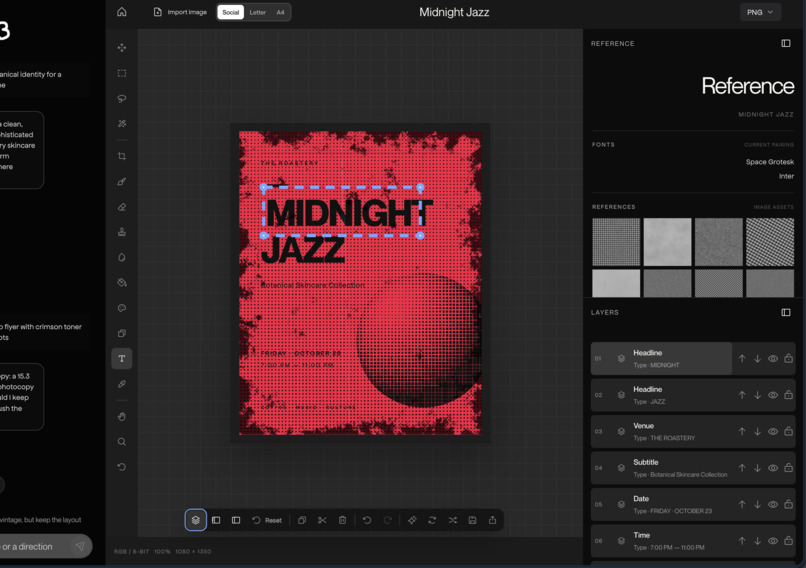Viewport: 806px width, 568px height.
Task: Lock the Venue layer
Action: [789, 431]
